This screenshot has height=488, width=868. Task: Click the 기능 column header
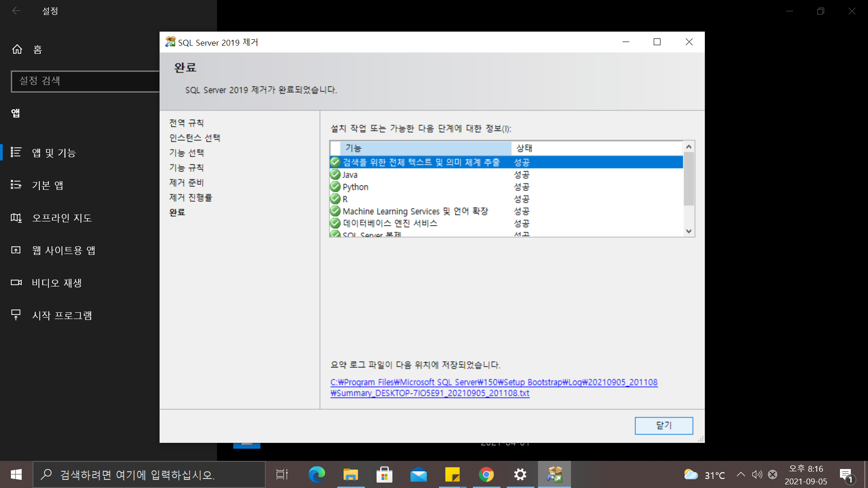pyautogui.click(x=425, y=148)
